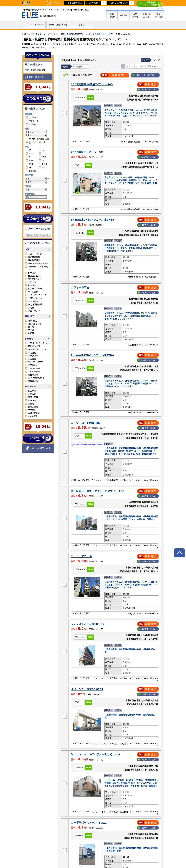Screen dimensions: 186x868
Task: Check the ペット可 option
Action: [26, 401]
